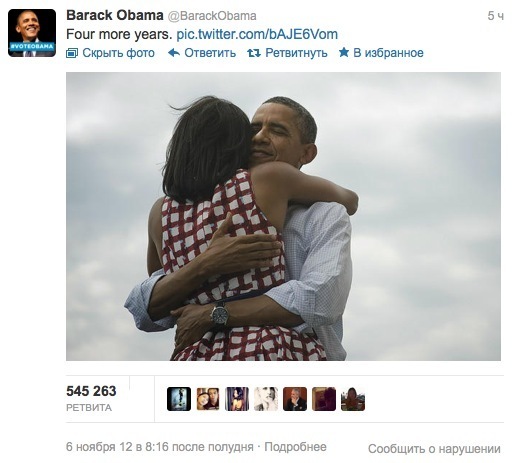513x463 pixels.
Task: Click the embedded hug photo
Action: [x=283, y=216]
